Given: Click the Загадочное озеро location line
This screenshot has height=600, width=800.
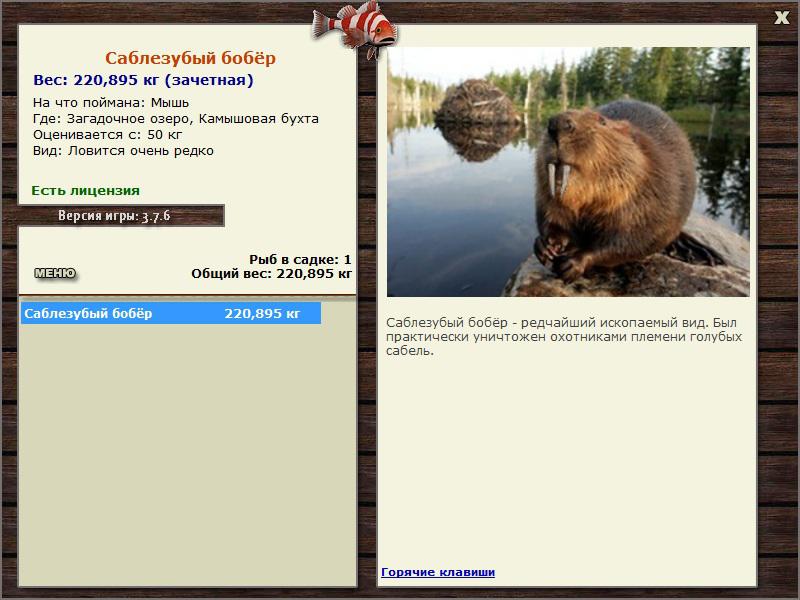Looking at the screenshot, I should point(176,118).
